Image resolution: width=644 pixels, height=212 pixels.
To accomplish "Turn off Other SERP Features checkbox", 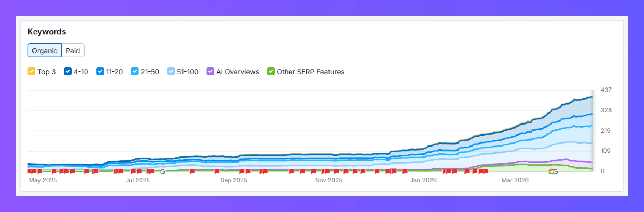I will click(271, 71).
